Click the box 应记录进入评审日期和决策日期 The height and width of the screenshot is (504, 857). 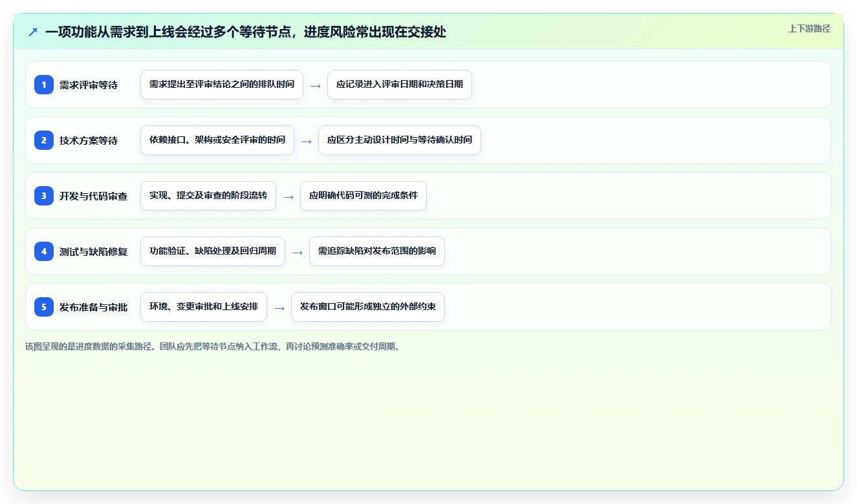click(400, 85)
